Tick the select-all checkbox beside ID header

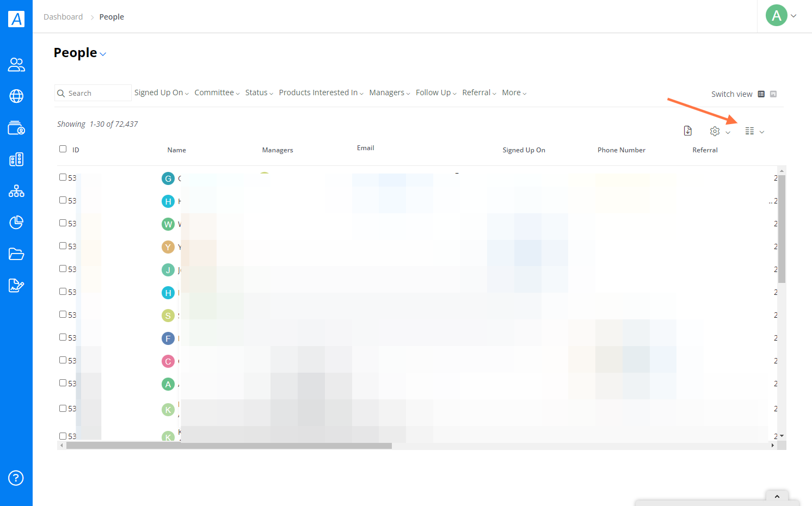[x=63, y=149]
